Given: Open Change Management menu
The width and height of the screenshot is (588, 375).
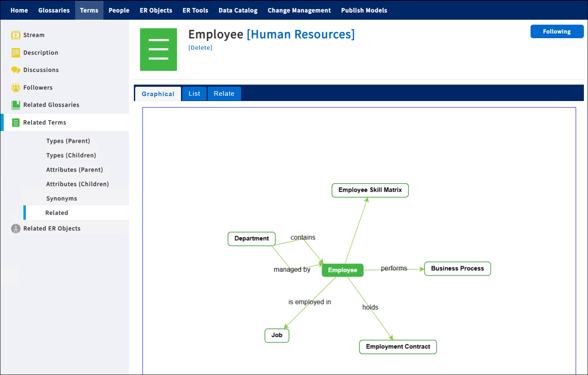Looking at the screenshot, I should coord(299,10).
